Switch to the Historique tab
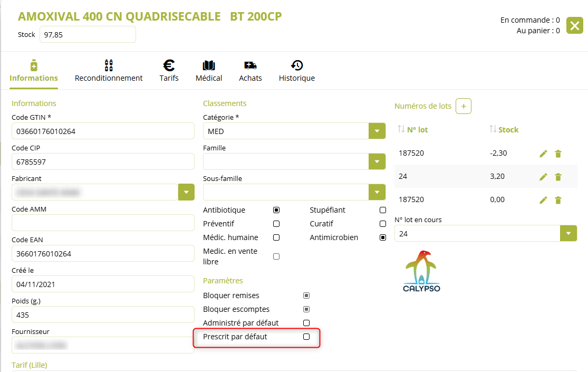Image resolution: width=588 pixels, height=372 pixels. click(296, 71)
